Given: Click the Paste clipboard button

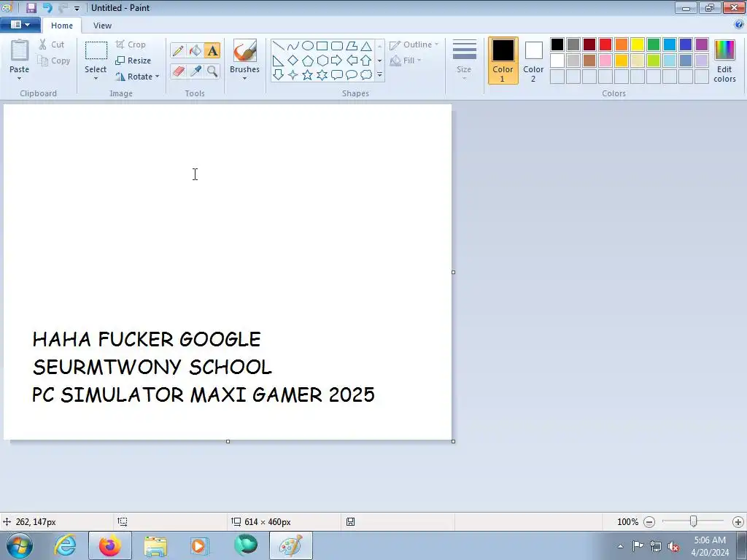Looking at the screenshot, I should [x=20, y=50].
